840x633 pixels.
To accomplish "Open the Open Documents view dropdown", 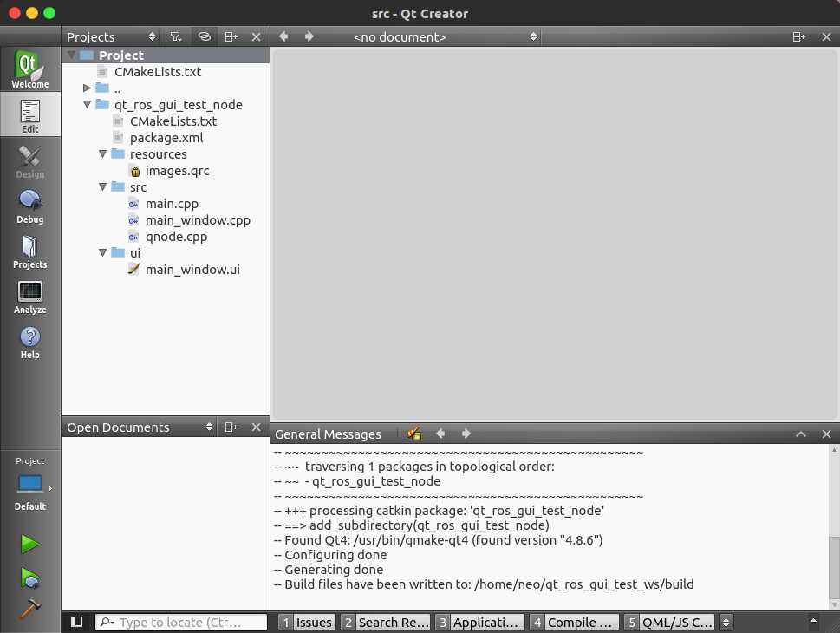I will (x=140, y=427).
